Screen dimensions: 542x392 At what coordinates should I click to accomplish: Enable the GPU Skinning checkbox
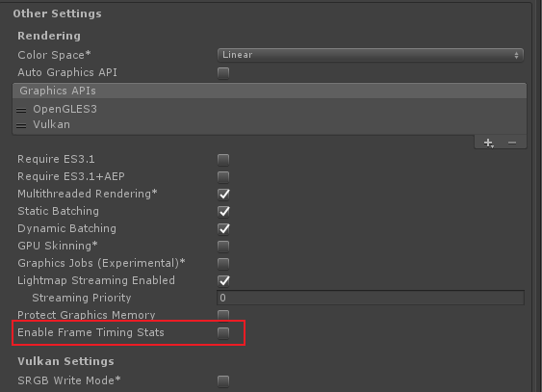pos(223,247)
